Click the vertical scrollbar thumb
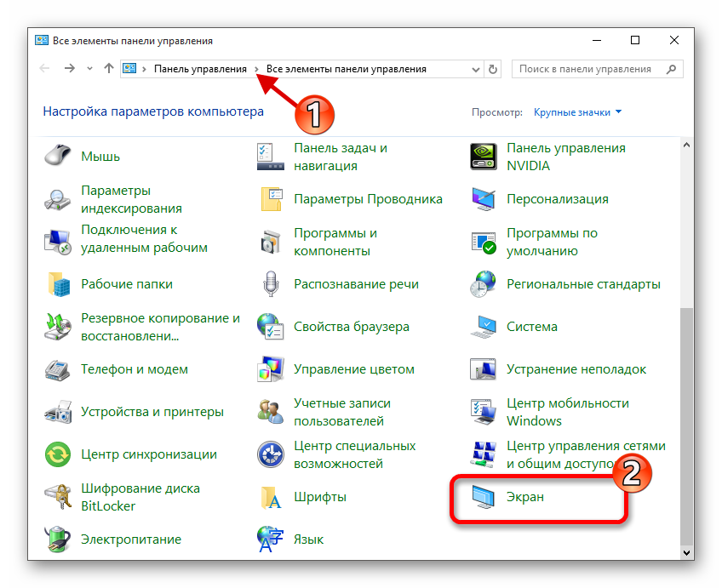 (687, 425)
